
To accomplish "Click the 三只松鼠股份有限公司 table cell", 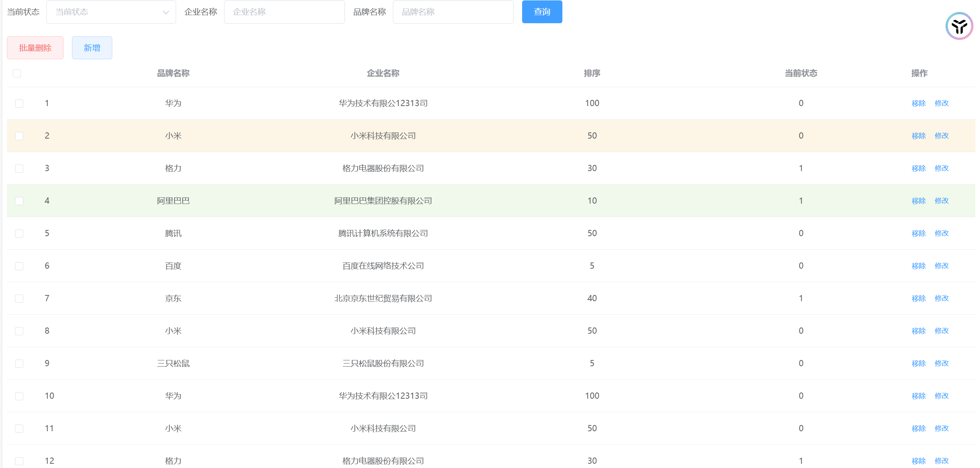I will pos(383,363).
